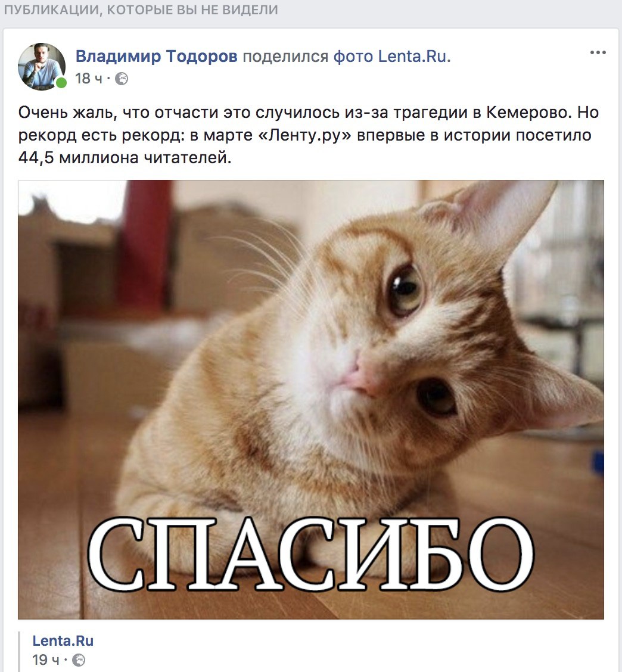Open the Владимир Тодоров profile name link
This screenshot has width=622, height=672.
tap(157, 56)
